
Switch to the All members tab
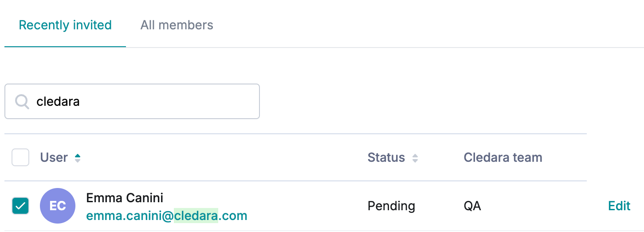[177, 25]
